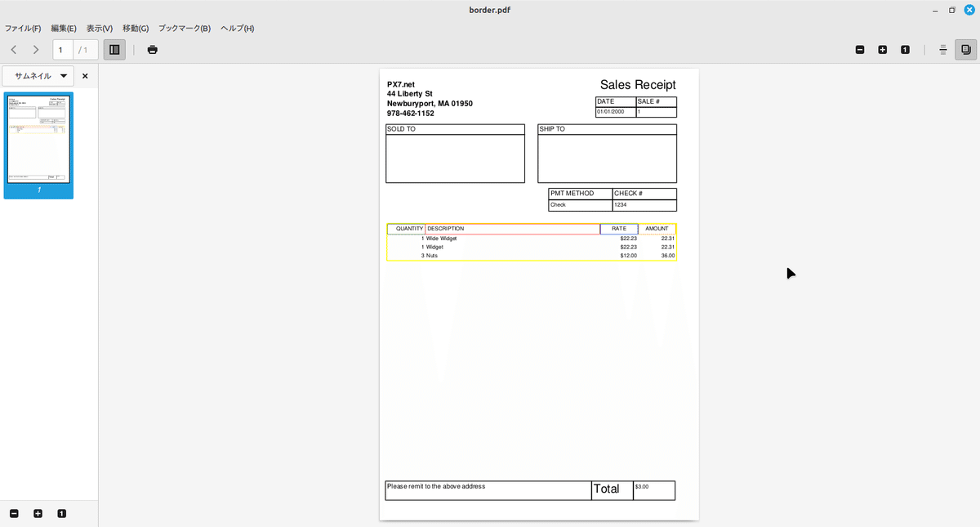Click the page number input field

[61, 49]
